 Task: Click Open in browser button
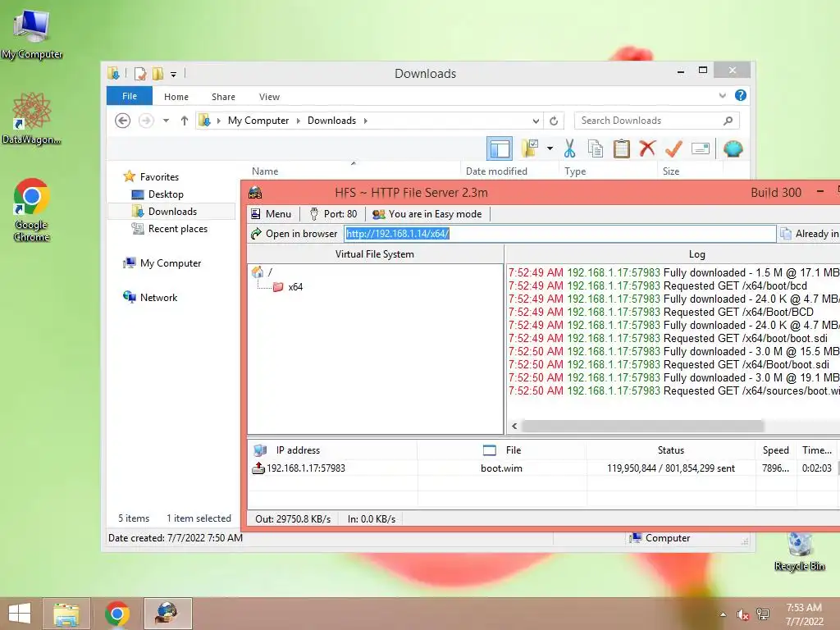(x=294, y=234)
